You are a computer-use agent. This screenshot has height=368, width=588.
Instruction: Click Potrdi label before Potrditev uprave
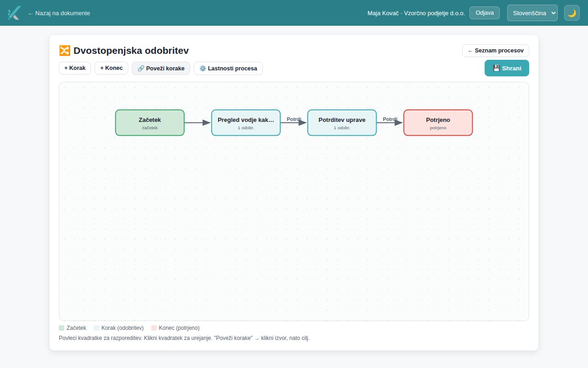(294, 119)
